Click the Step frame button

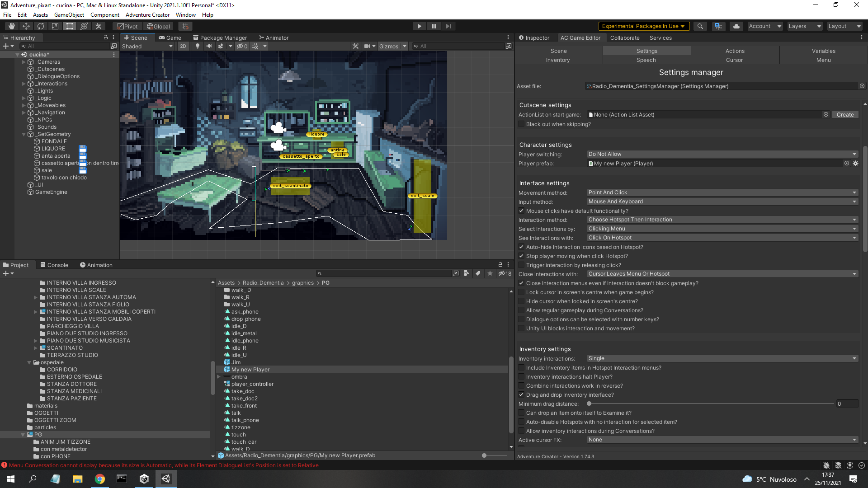coord(448,26)
